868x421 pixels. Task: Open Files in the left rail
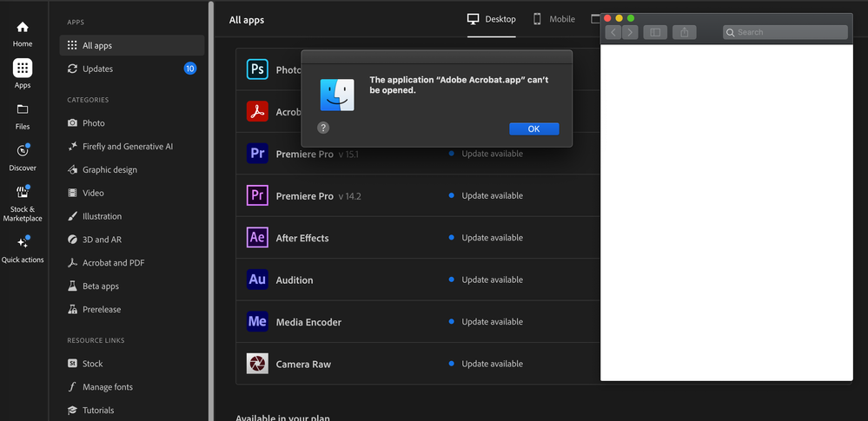click(22, 116)
